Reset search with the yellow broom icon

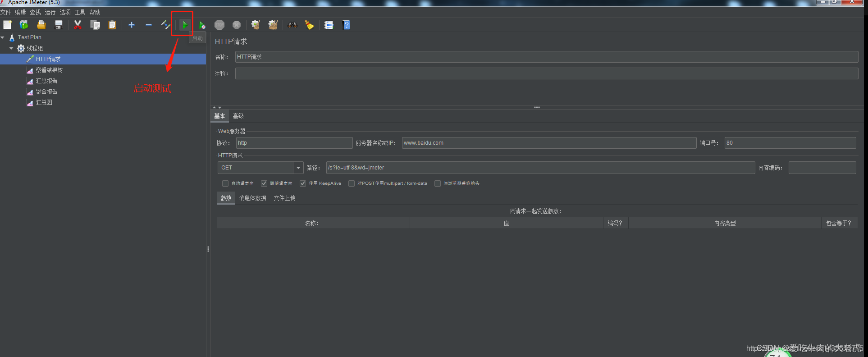[x=310, y=25]
